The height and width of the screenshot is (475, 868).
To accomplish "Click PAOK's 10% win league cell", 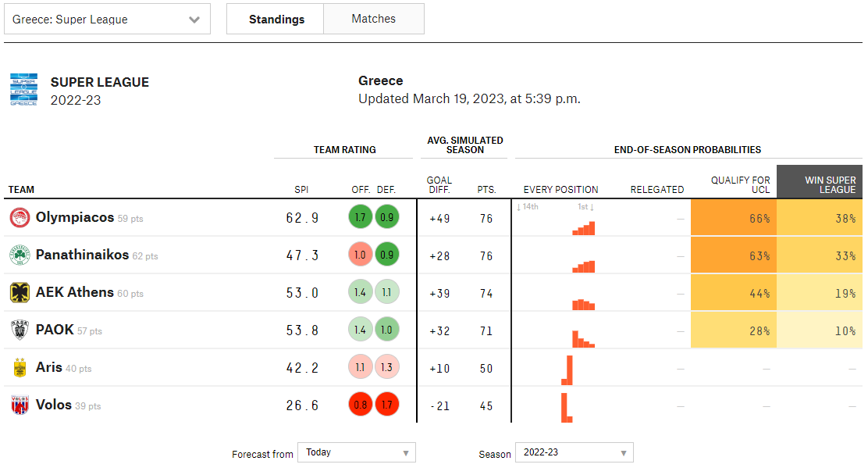I will click(820, 330).
